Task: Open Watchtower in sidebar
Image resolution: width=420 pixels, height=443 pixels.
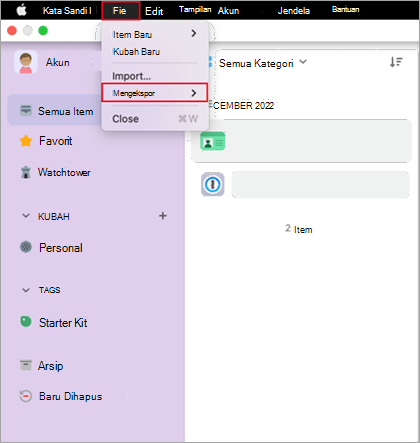Action: [64, 172]
